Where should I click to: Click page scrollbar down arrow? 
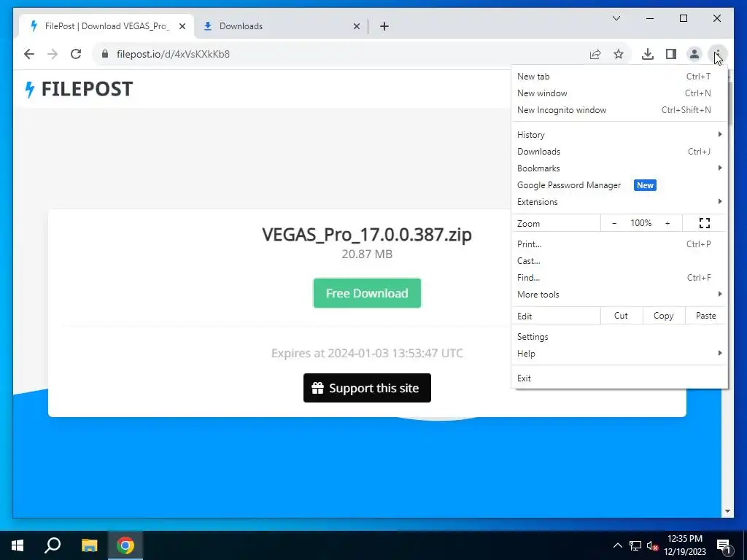(x=727, y=511)
